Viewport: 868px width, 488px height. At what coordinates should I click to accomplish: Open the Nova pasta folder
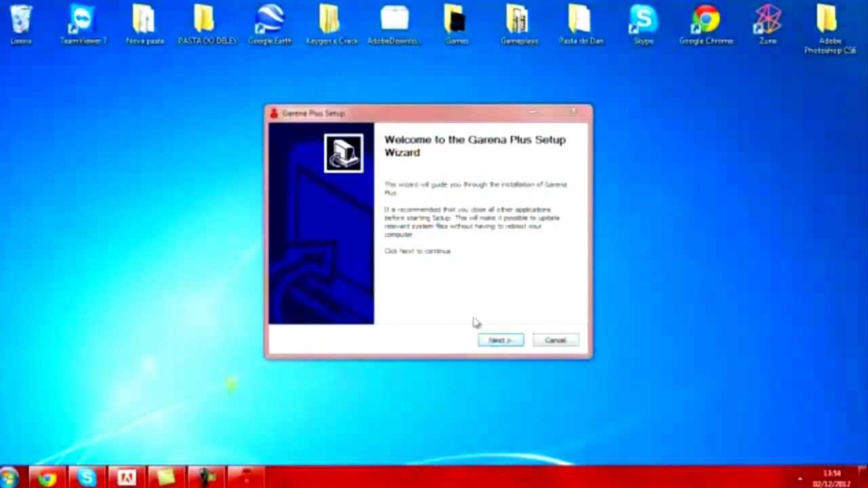coord(144,25)
